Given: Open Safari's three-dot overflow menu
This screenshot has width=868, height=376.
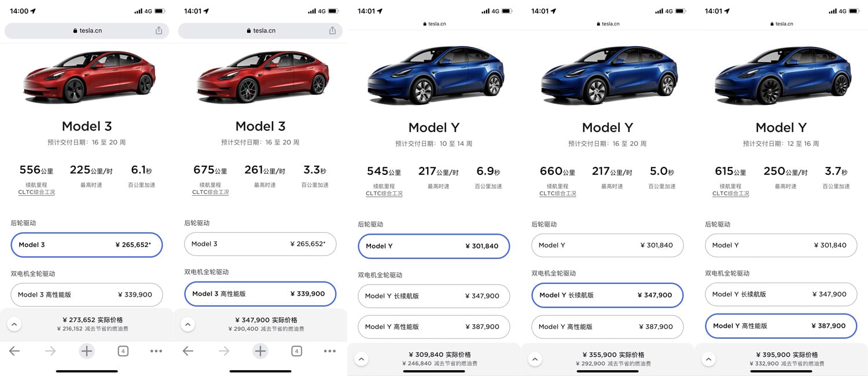Looking at the screenshot, I should 156,351.
